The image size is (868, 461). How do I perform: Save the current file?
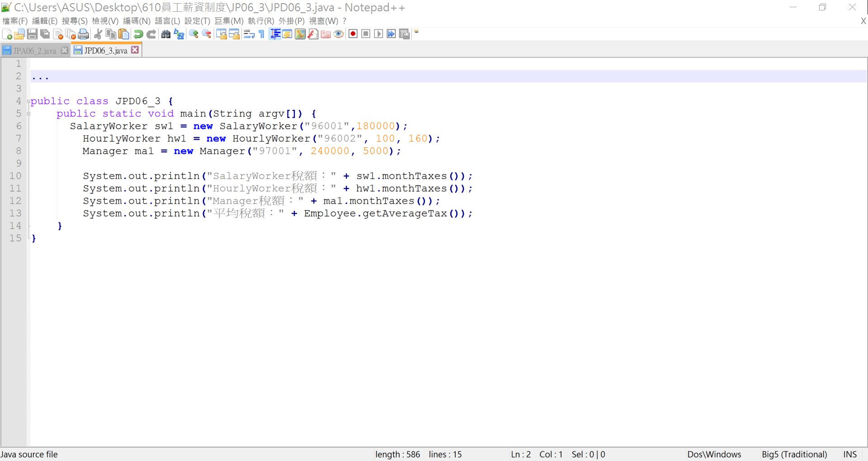tap(32, 34)
